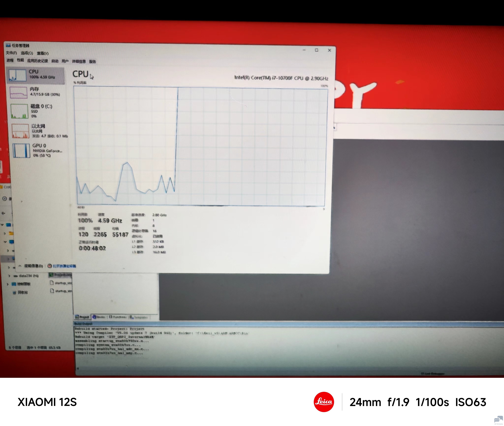
Task: Click the "compiling stm32h7xx_hal_adc_ex.c..." line
Action: (x=112, y=349)
